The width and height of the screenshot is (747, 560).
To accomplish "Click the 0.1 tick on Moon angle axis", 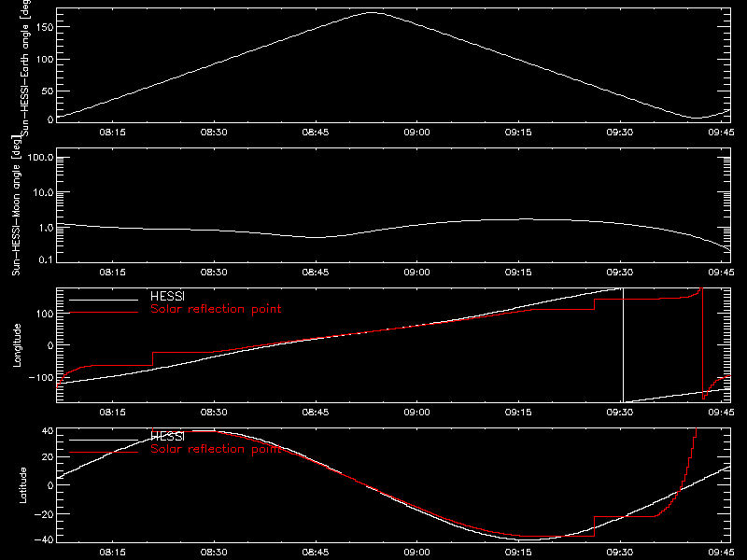I will (x=45, y=259).
